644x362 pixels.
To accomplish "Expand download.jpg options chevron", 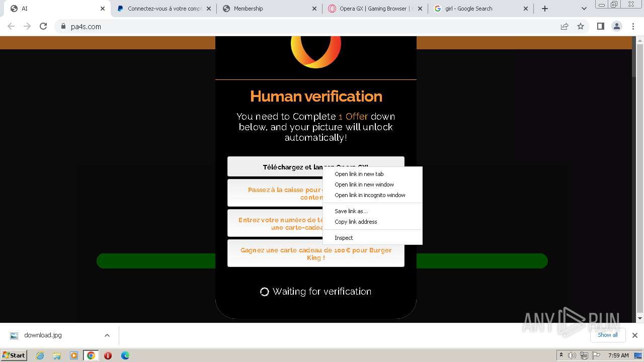I will [x=107, y=335].
